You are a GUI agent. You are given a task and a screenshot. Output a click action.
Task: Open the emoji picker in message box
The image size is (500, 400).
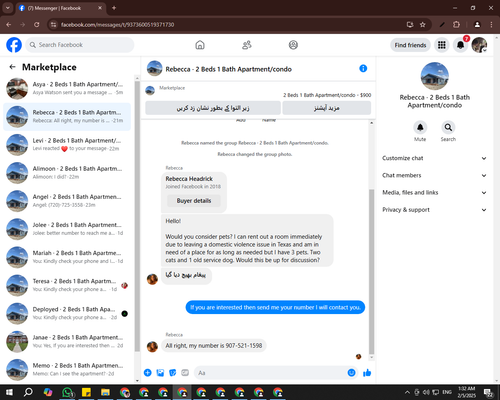[x=351, y=373]
